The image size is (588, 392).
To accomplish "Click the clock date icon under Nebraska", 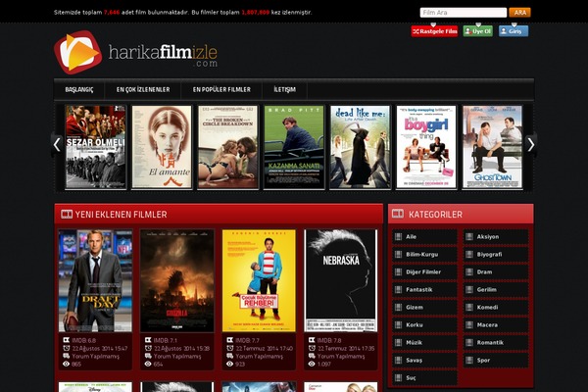I will 312,348.
